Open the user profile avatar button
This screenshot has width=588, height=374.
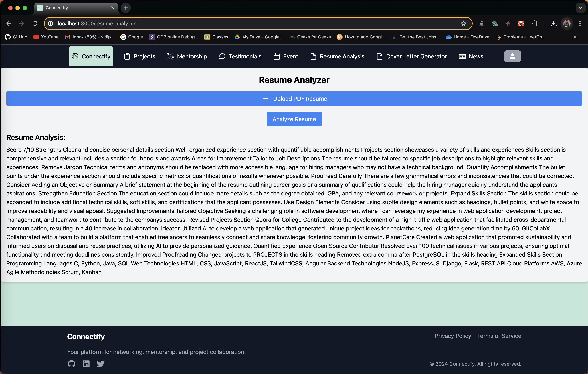[x=512, y=56]
